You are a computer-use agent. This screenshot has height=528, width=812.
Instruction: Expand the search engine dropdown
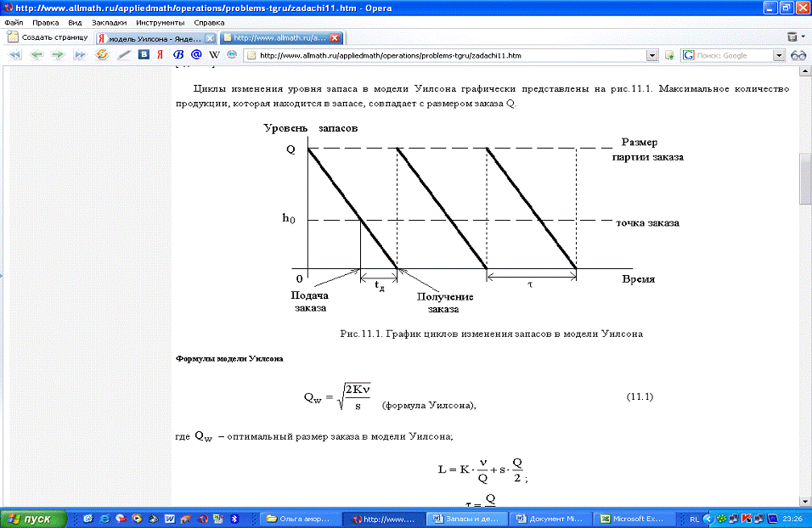779,55
